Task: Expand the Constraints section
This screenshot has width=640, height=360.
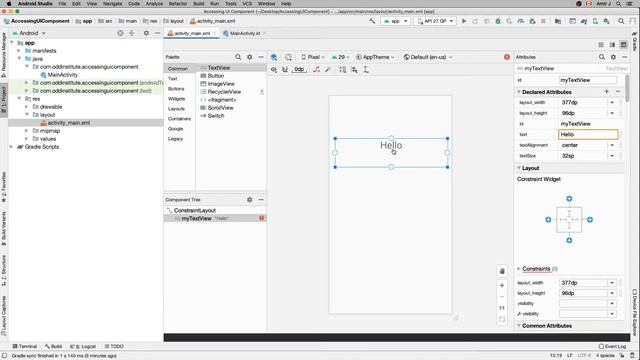Action: [519, 269]
